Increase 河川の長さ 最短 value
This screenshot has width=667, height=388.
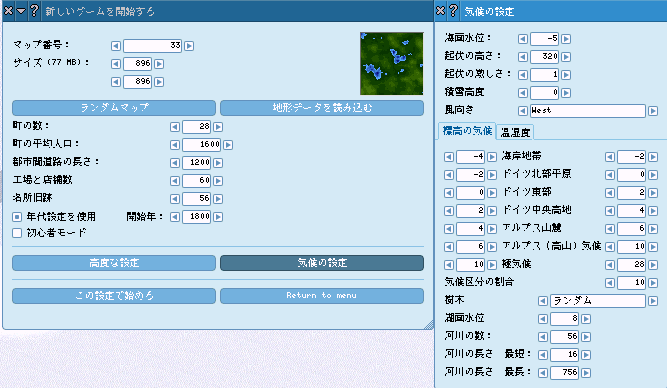(586, 355)
